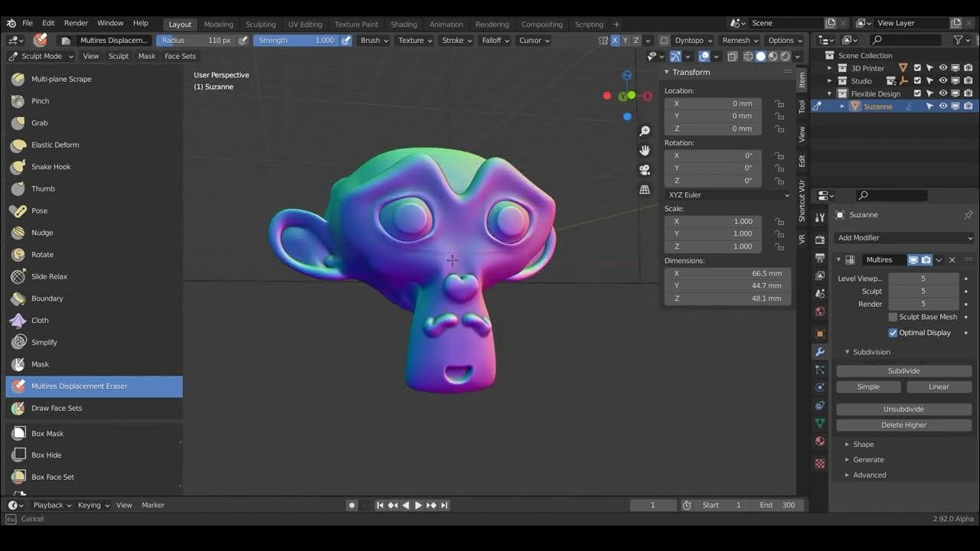
Task: Select the Pinch sculpt brush
Action: [x=94, y=101]
